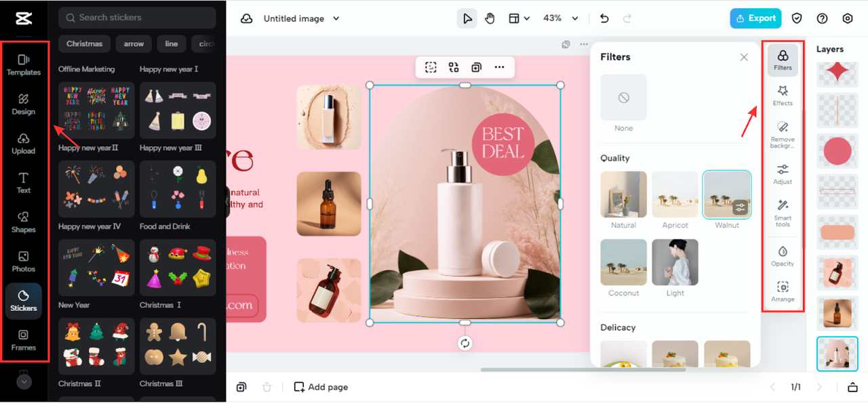Open Smart tools
This screenshot has width=868, height=403.
pyautogui.click(x=783, y=213)
